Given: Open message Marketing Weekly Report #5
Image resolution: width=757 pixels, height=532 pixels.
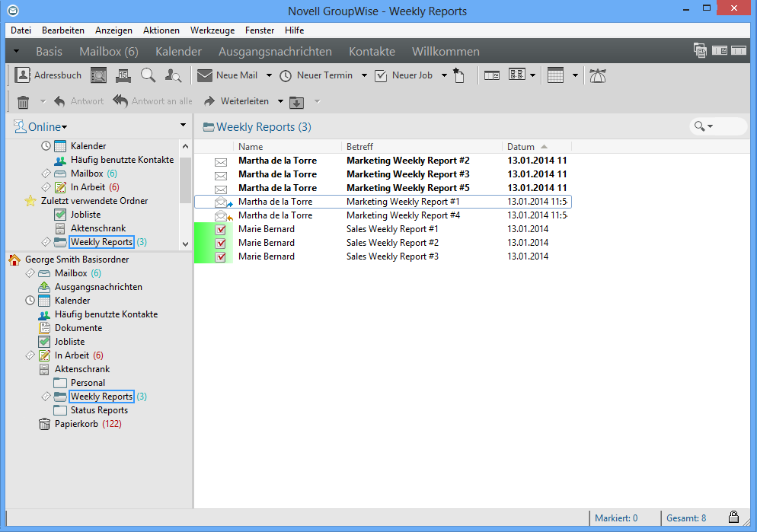Looking at the screenshot, I should 382,188.
